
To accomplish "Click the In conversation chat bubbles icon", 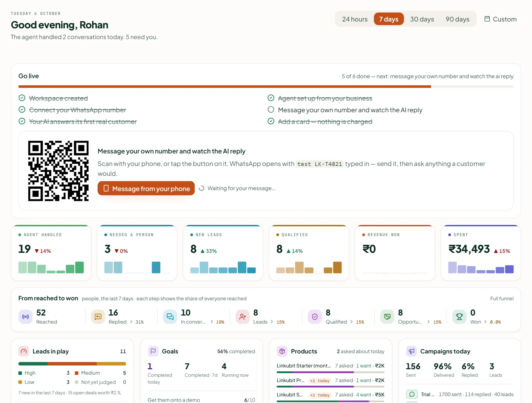I will coord(170,317).
